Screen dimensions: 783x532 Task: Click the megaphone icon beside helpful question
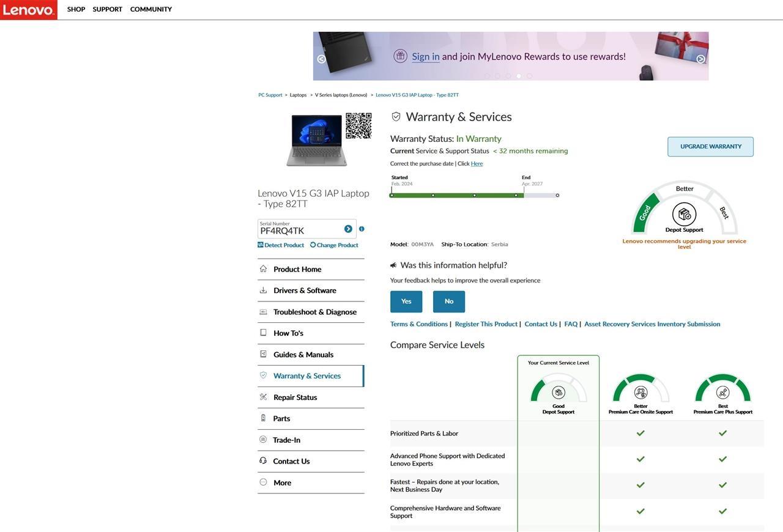click(x=393, y=265)
